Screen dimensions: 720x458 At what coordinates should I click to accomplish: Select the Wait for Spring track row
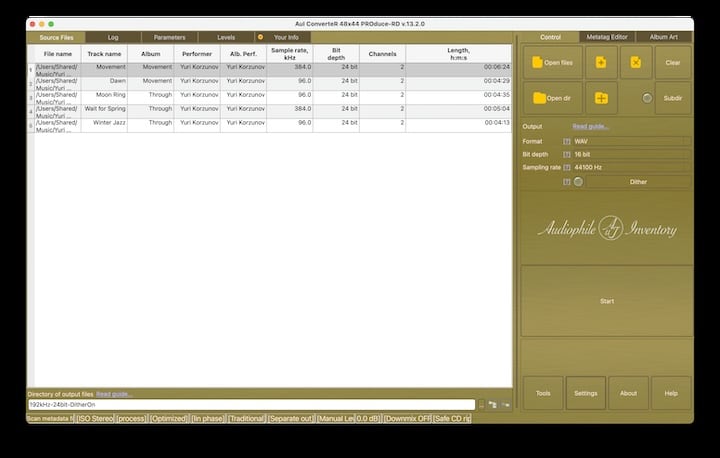[270, 112]
